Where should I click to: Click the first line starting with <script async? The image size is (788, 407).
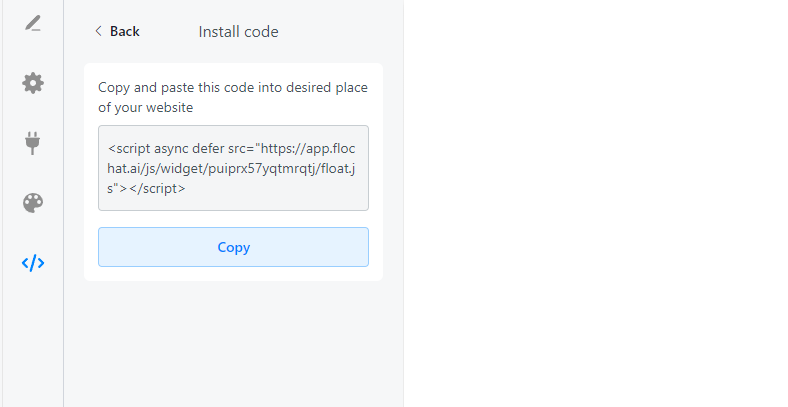pyautogui.click(x=232, y=149)
